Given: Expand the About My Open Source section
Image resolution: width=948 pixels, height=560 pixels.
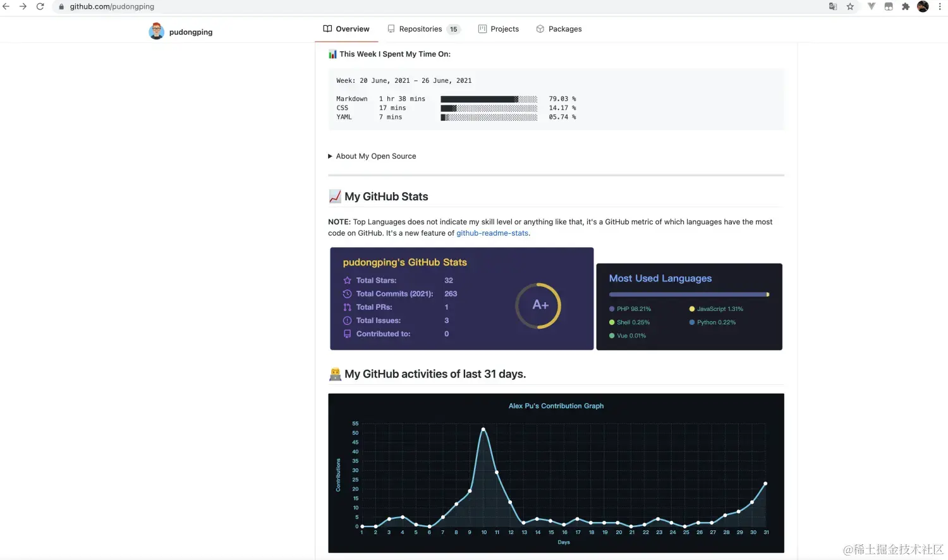Looking at the screenshot, I should pyautogui.click(x=372, y=156).
